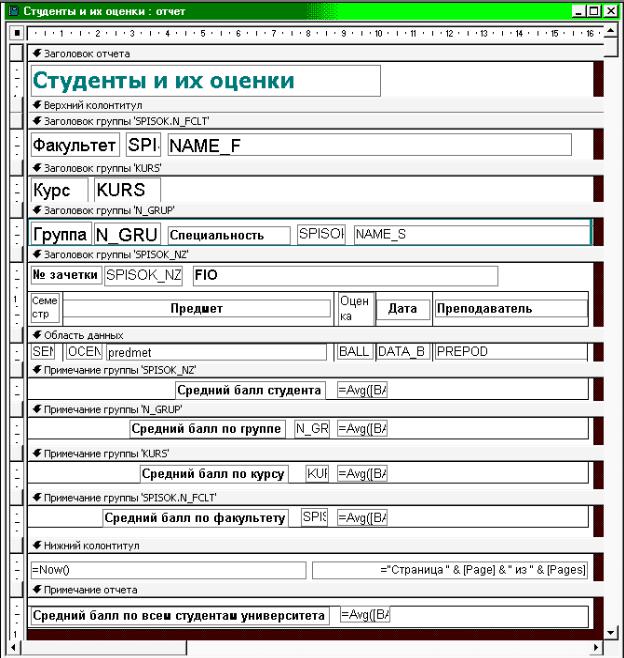Screen dimensions: 624x658
Task: Select 'Заголовок группы KURS' section bar
Action: (316, 168)
